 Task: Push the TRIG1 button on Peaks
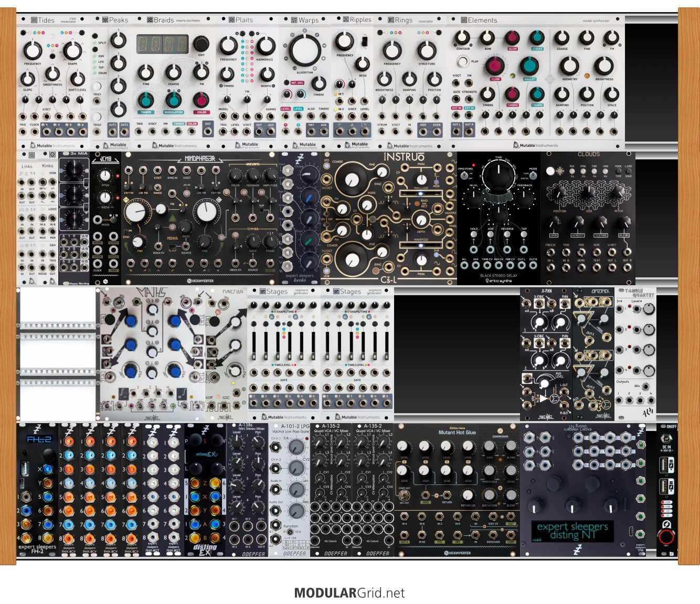pos(97,87)
